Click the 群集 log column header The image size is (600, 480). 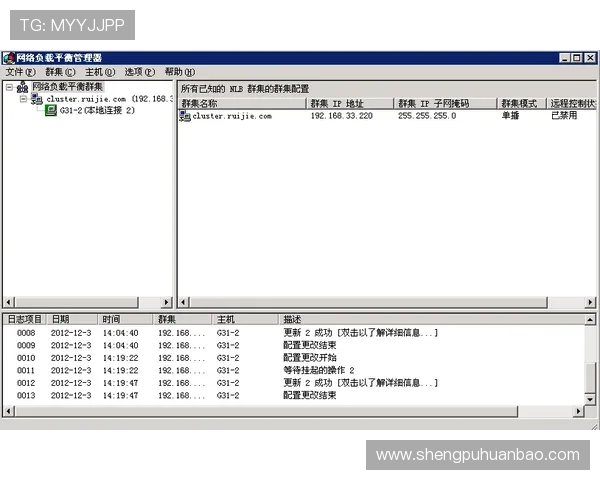182,319
